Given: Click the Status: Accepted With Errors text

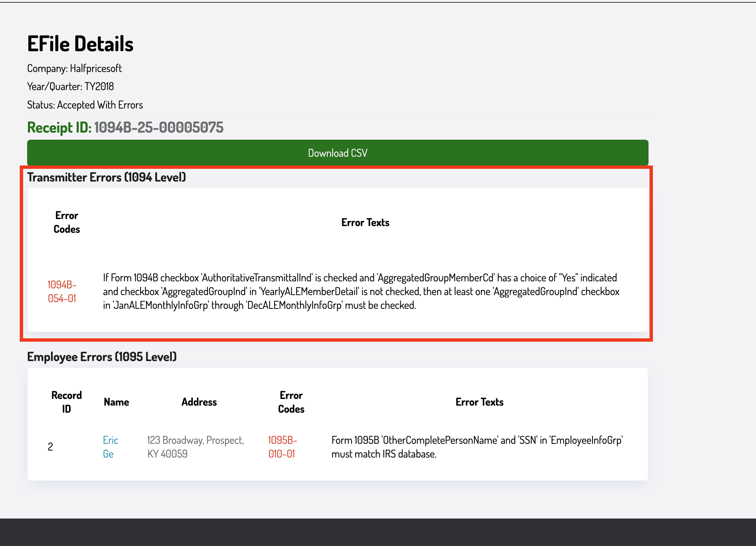Looking at the screenshot, I should pos(85,105).
